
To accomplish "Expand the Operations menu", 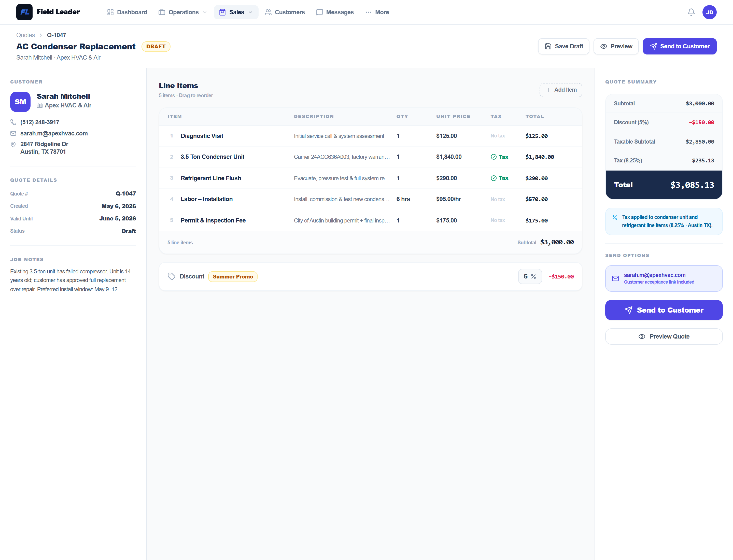I will (x=183, y=12).
